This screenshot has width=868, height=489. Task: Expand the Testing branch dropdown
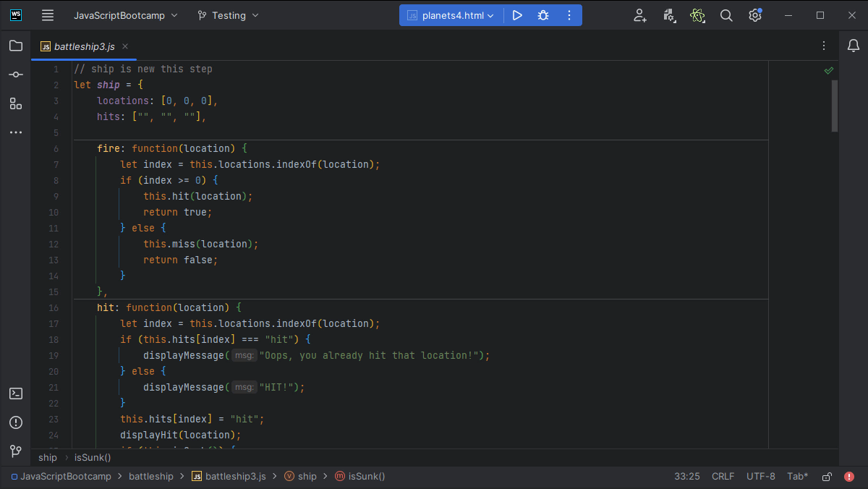(228, 15)
